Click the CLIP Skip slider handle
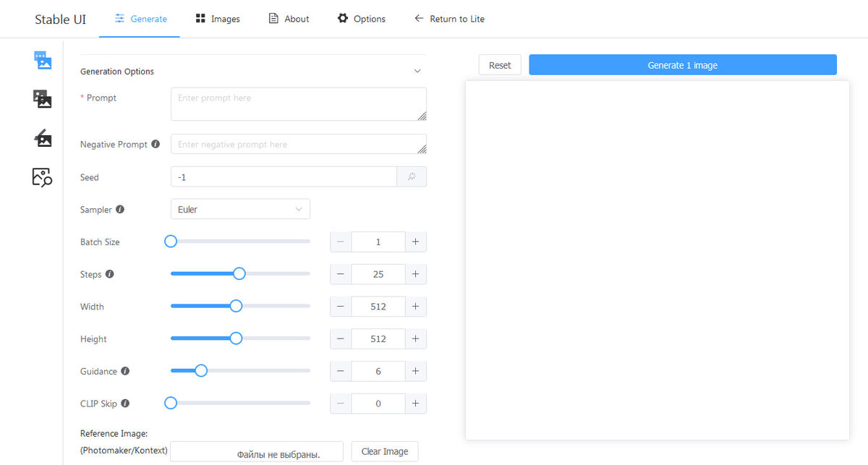868x465 pixels. tap(171, 403)
